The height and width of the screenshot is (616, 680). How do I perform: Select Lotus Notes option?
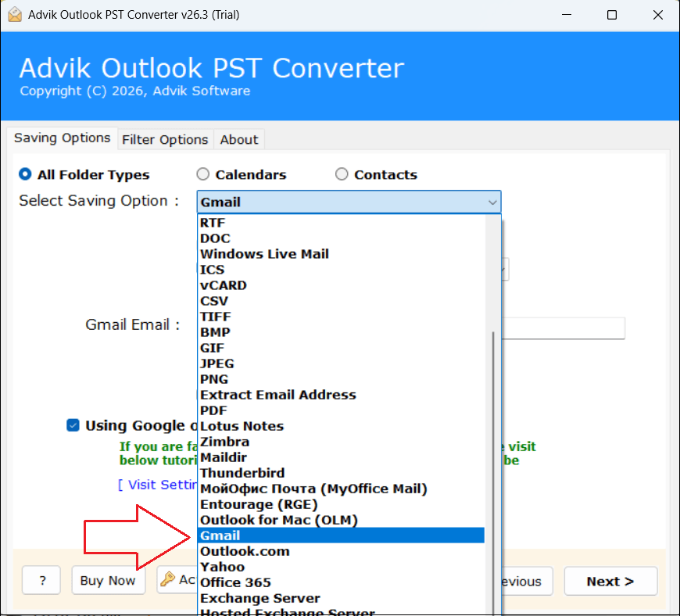(341, 426)
